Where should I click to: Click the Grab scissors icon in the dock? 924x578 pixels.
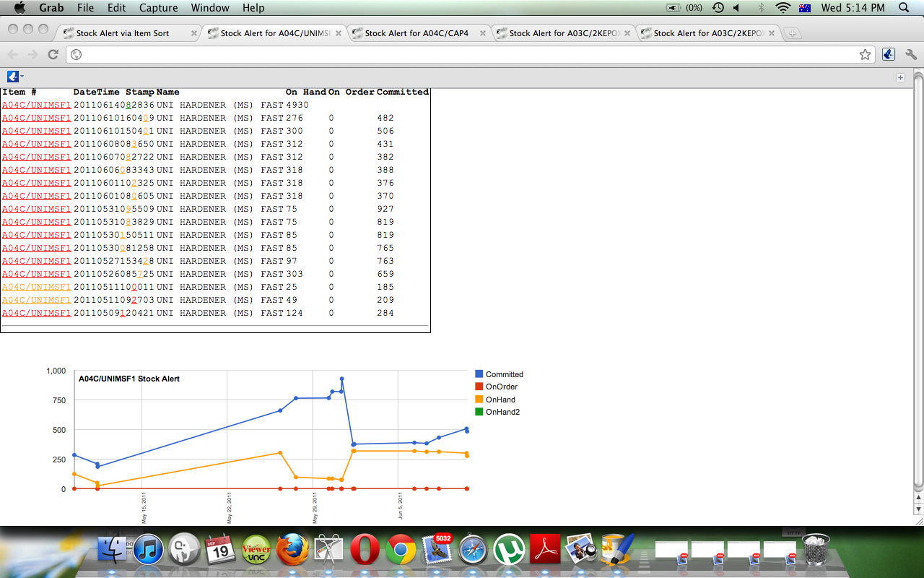point(328,550)
